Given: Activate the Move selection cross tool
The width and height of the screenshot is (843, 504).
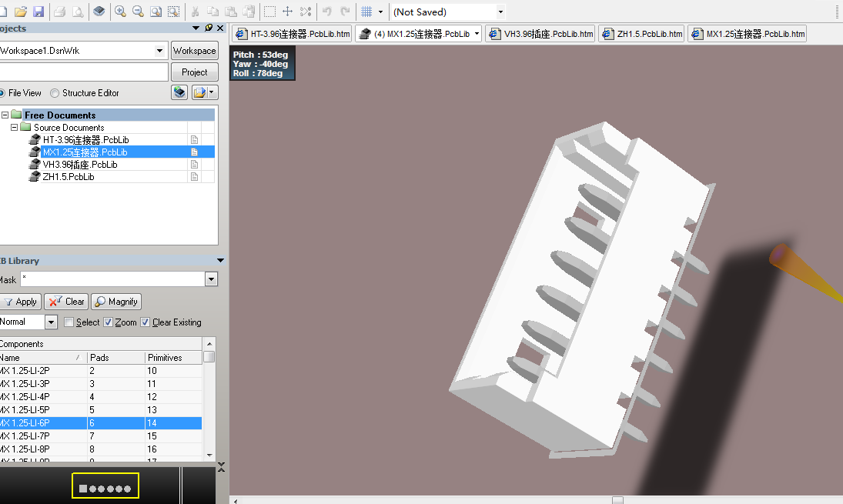Looking at the screenshot, I should point(288,12).
